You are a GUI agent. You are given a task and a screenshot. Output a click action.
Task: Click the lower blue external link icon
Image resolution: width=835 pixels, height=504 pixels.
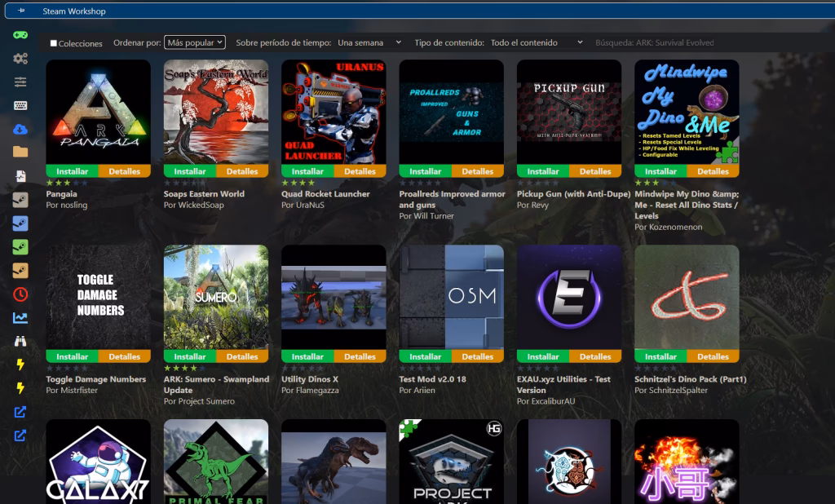pyautogui.click(x=20, y=435)
